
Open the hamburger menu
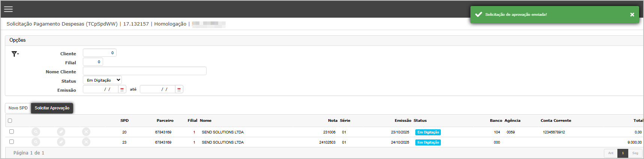tap(8, 9)
